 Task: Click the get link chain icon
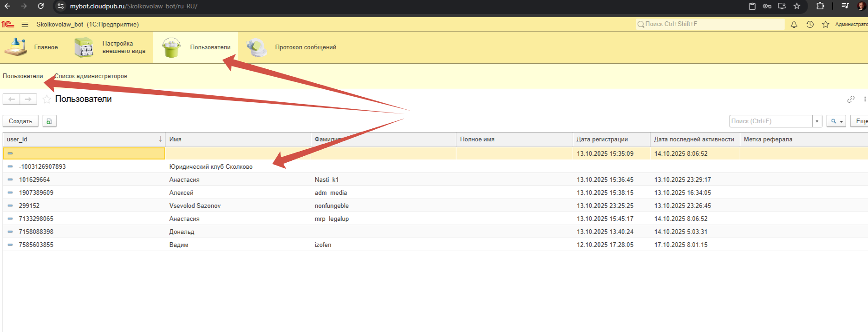[850, 99]
